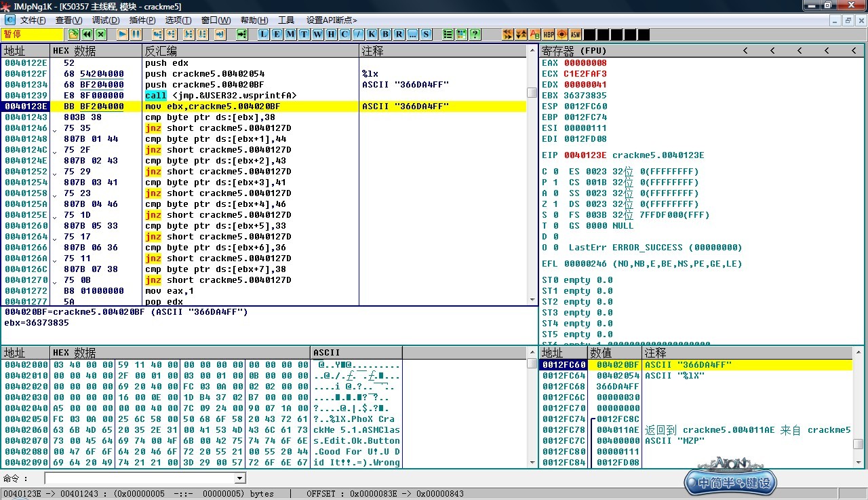
Task: Click the Close program X icon
Action: [101, 34]
